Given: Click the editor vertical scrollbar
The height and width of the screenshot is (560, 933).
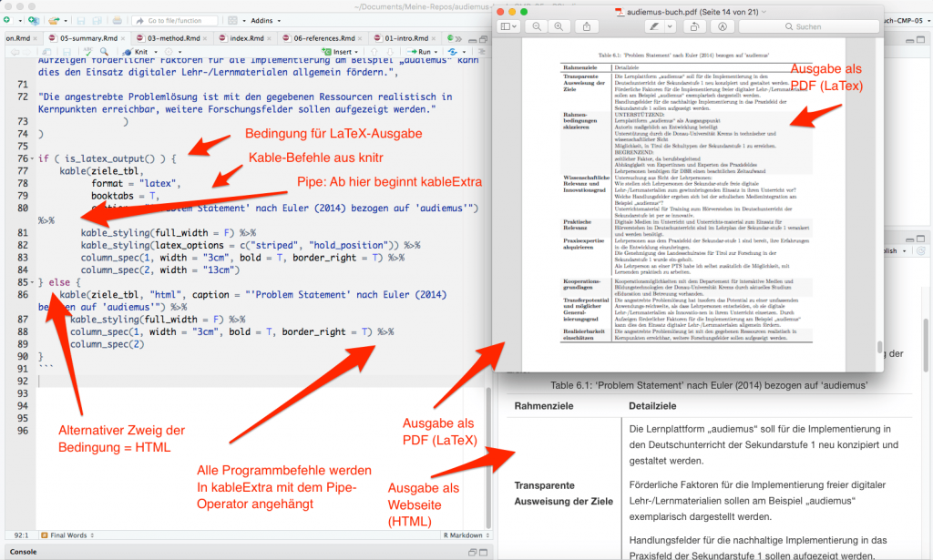Looking at the screenshot, I should tap(488, 458).
